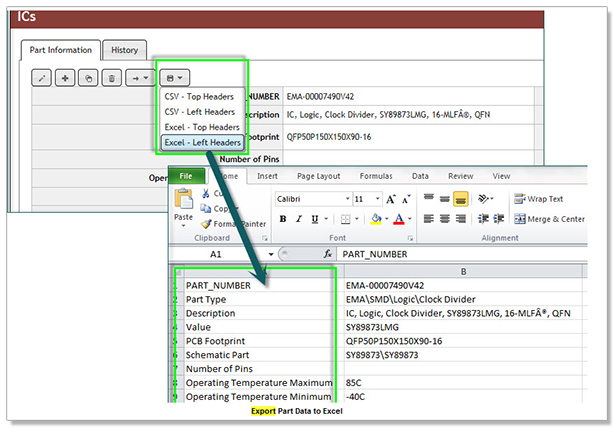The width and height of the screenshot is (615, 428).
Task: Select column B header
Action: [464, 271]
